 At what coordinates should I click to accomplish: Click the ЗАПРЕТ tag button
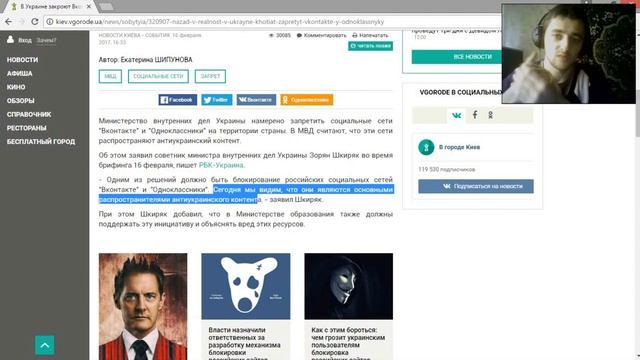point(210,76)
